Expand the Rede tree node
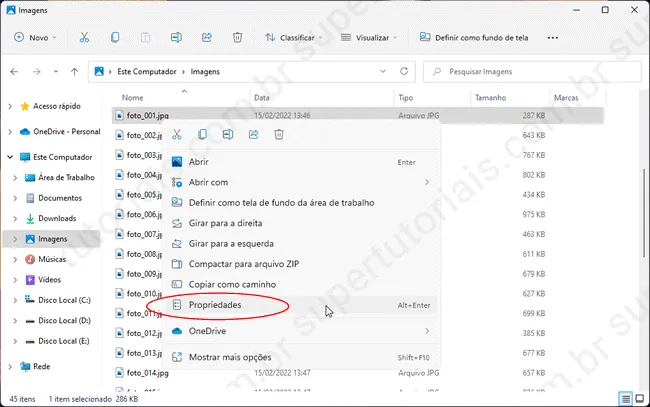650x407 pixels. 10,366
